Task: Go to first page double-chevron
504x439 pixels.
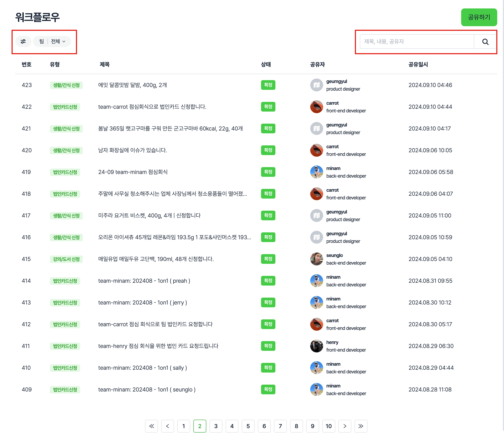Action: 152,426
